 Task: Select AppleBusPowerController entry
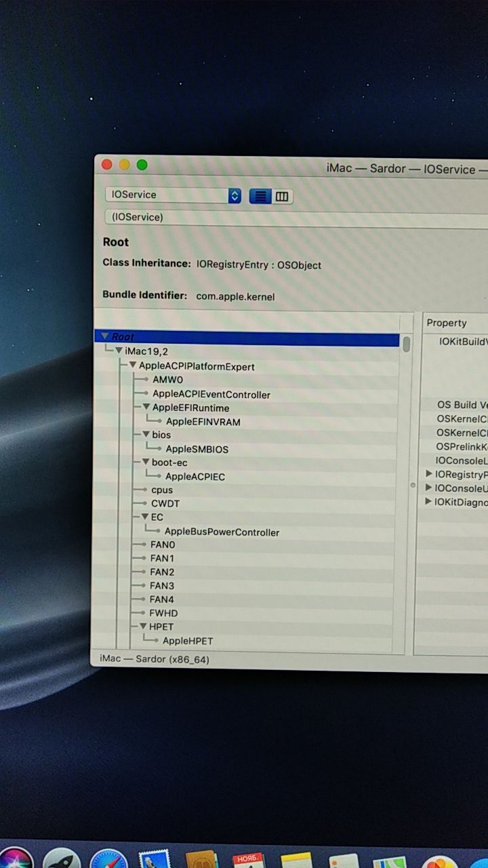coord(222,532)
